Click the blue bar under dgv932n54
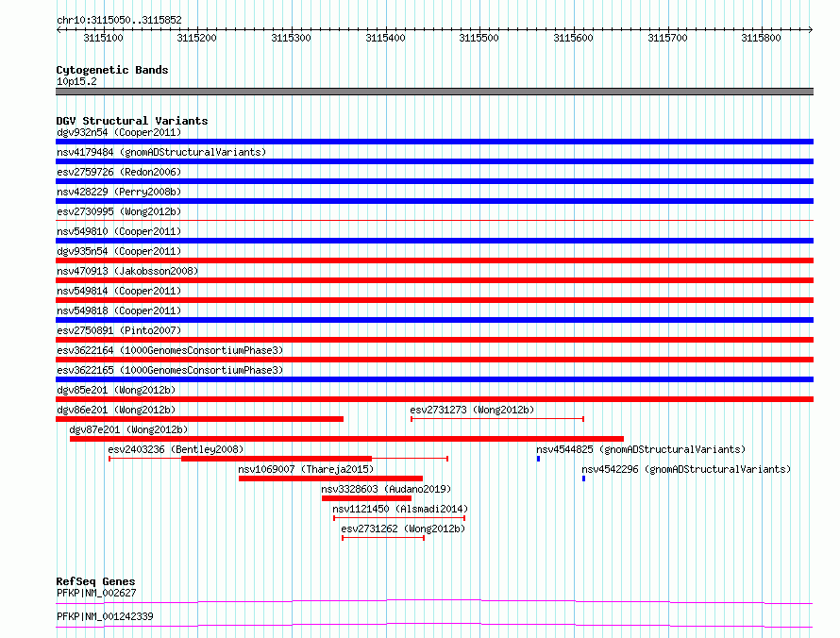 434,142
